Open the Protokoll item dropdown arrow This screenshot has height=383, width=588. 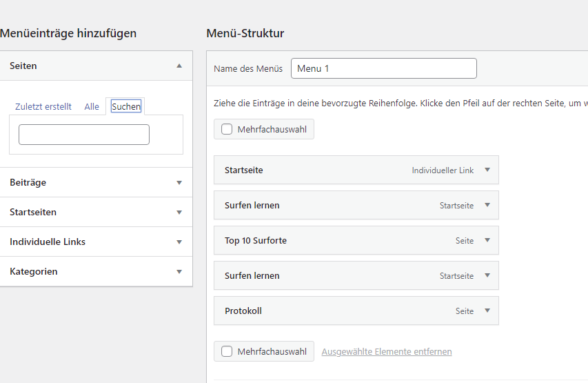(x=487, y=311)
